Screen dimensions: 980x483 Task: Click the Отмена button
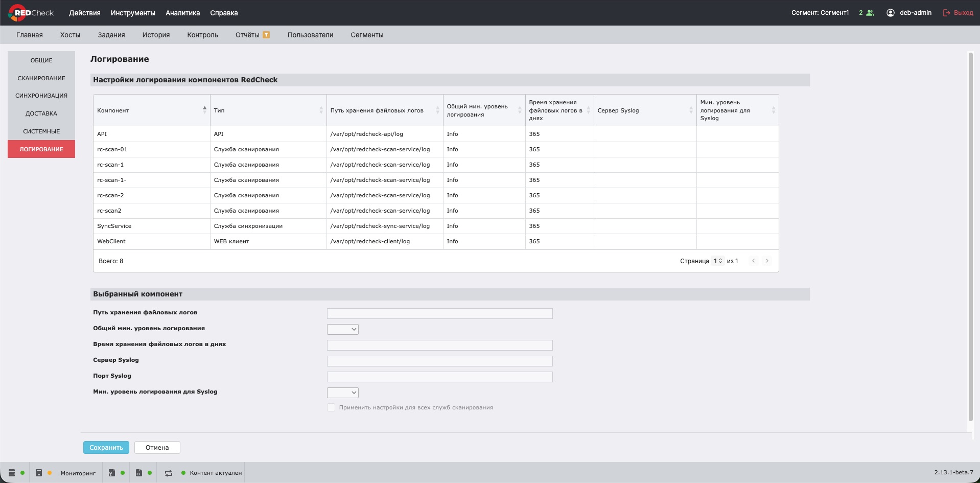pos(157,447)
